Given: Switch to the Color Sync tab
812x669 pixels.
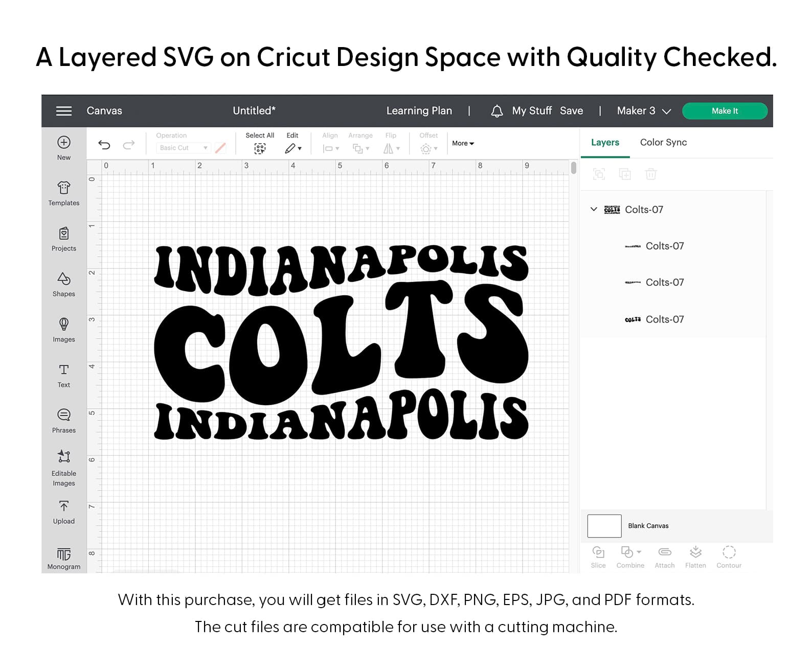Looking at the screenshot, I should 663,143.
